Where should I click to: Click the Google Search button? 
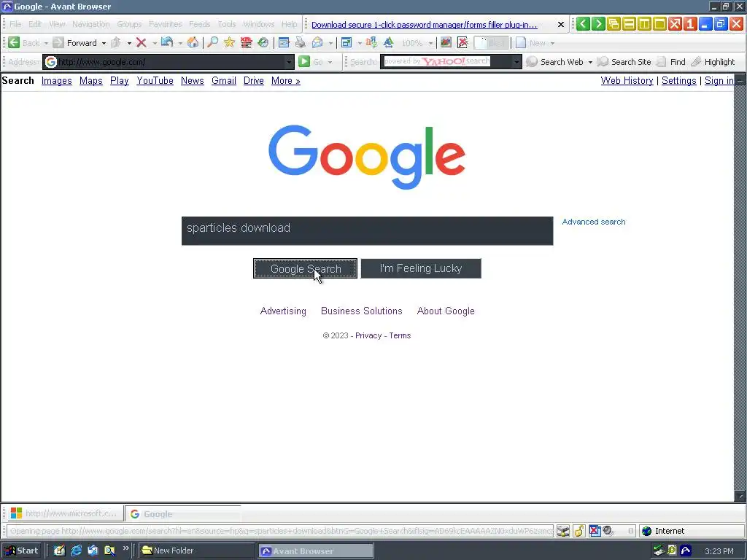pyautogui.click(x=306, y=268)
